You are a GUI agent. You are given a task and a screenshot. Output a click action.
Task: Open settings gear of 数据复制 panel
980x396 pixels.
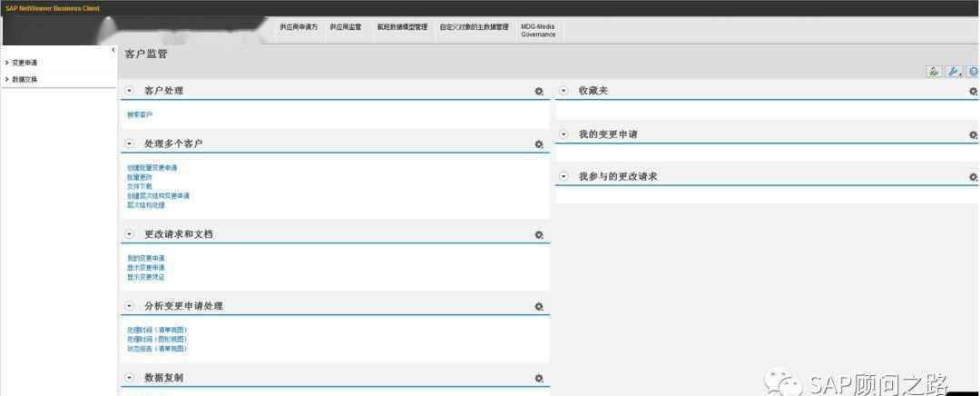pyautogui.click(x=539, y=379)
